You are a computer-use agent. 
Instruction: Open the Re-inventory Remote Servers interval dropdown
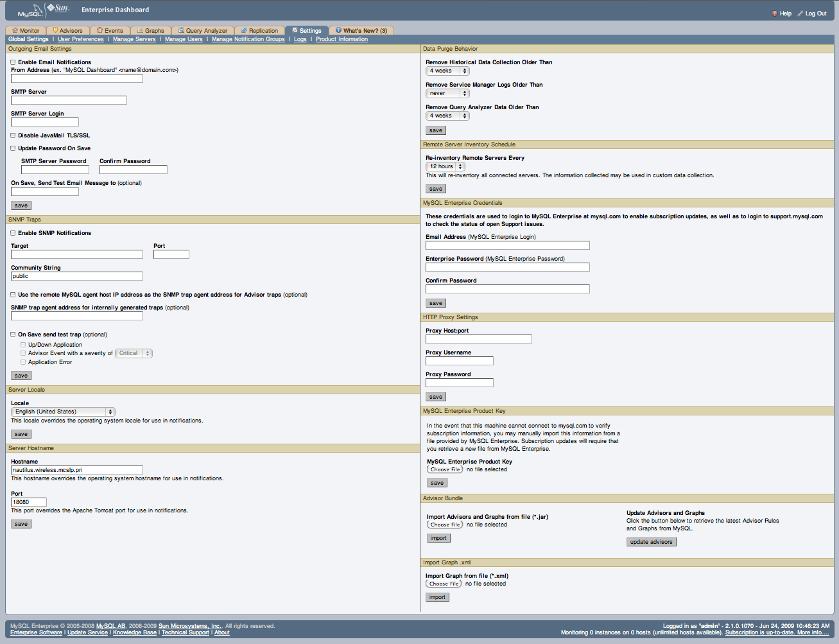[445, 166]
